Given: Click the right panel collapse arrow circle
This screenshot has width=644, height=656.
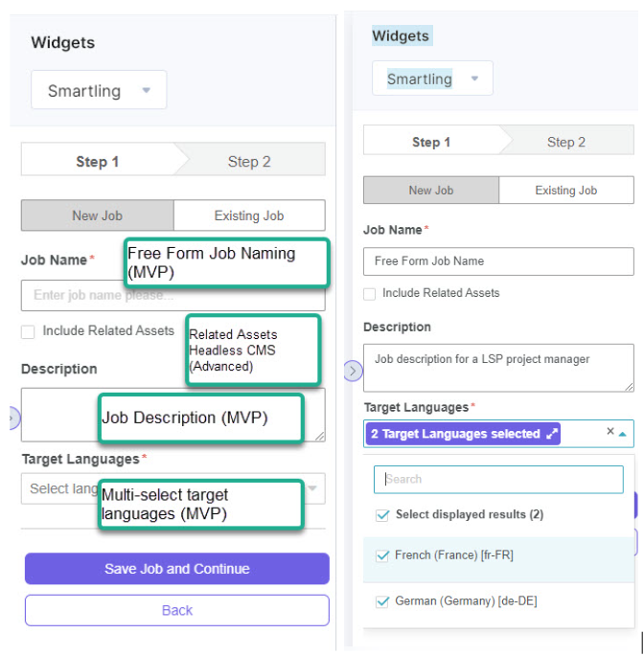Looking at the screenshot, I should [353, 371].
